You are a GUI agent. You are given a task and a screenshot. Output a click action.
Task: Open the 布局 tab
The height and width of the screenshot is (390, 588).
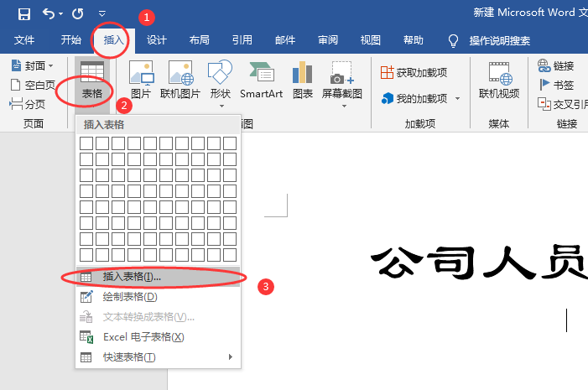199,39
